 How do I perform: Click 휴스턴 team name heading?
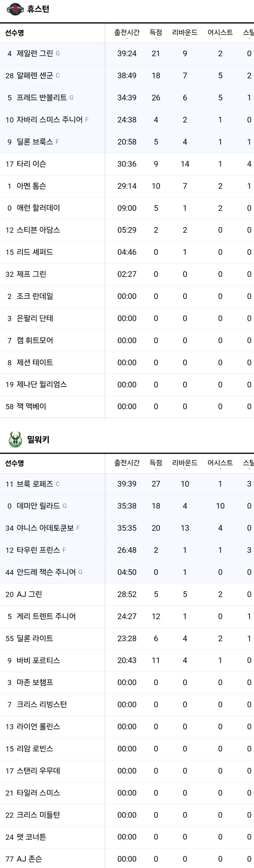38,9
